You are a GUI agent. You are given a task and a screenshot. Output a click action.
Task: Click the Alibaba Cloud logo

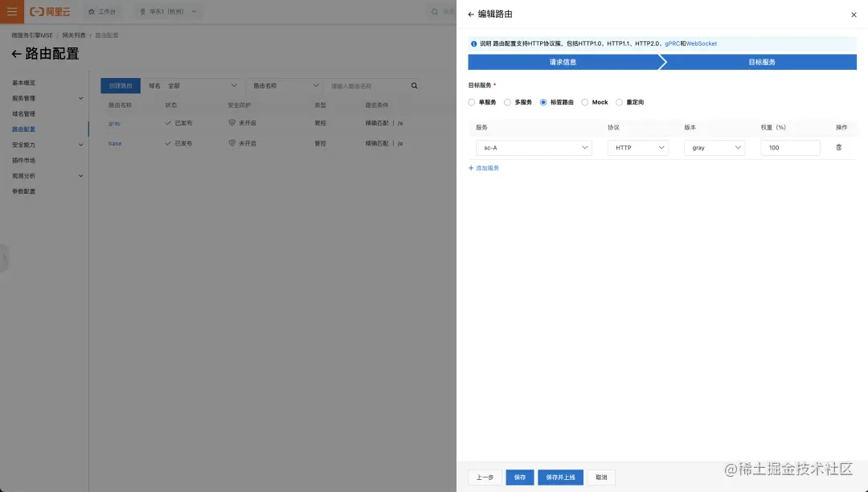50,11
